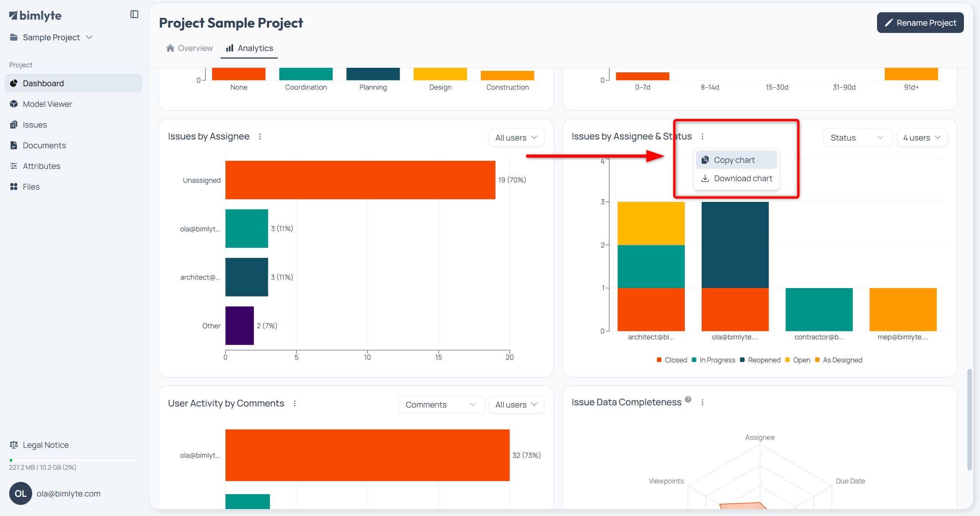Screen dimensions: 980x516
Task: Toggle the Reopened legend entry
Action: (760, 360)
